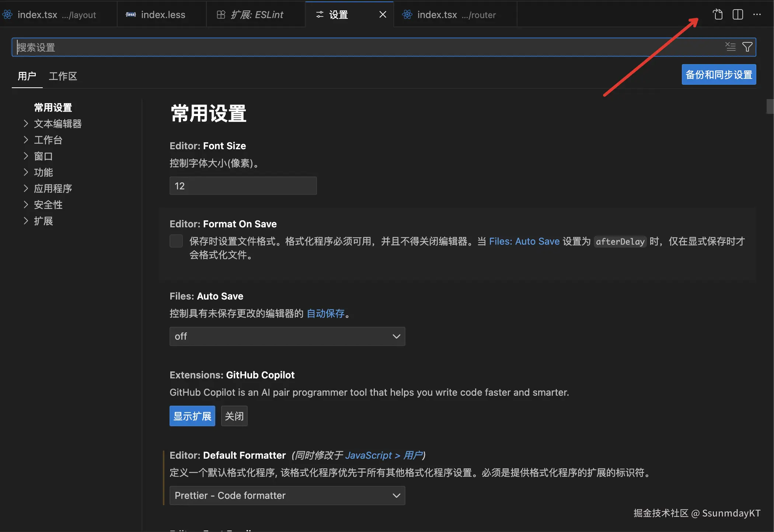The height and width of the screenshot is (532, 774).
Task: Open the Files: Auto Save link
Action: 524,241
